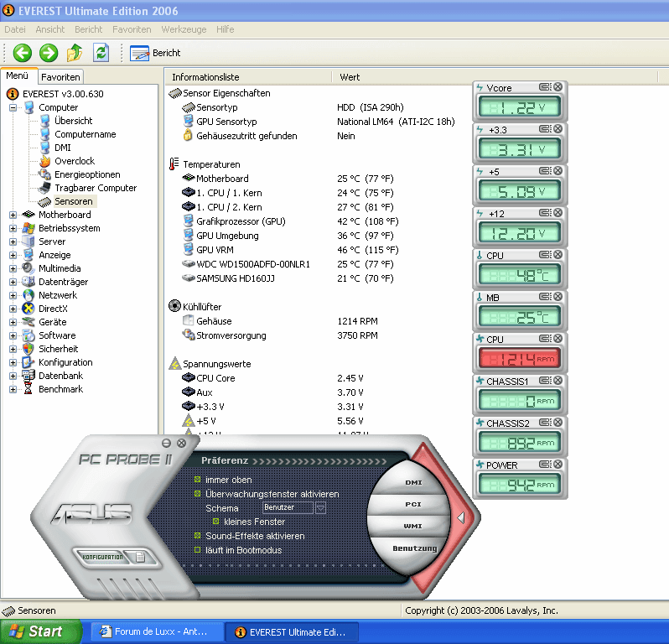Open the Windows Start menu

point(39,631)
